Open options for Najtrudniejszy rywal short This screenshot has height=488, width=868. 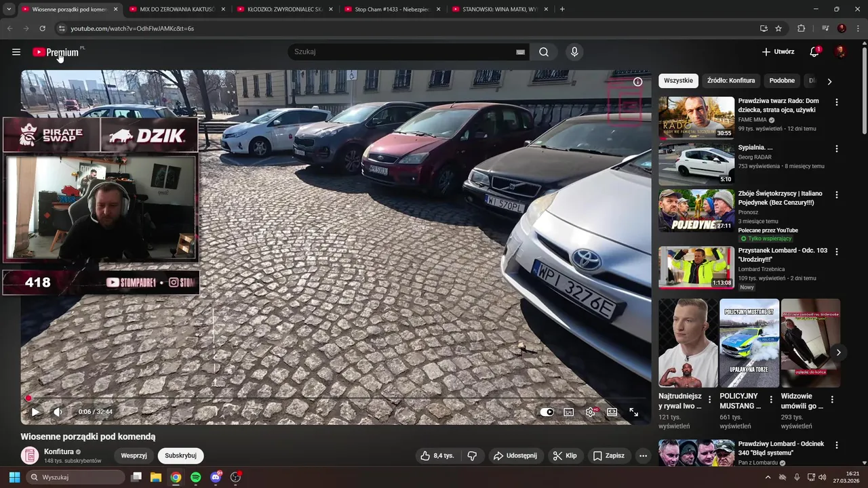tap(710, 400)
